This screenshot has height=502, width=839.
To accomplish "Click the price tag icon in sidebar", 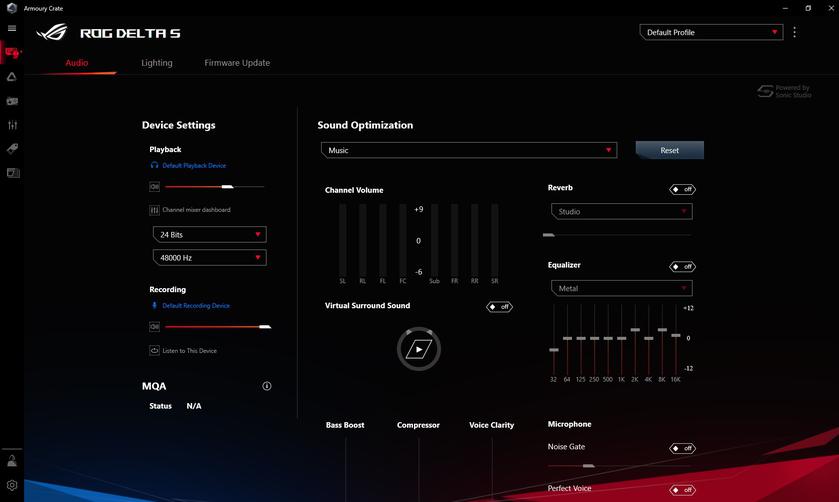I will [12, 149].
